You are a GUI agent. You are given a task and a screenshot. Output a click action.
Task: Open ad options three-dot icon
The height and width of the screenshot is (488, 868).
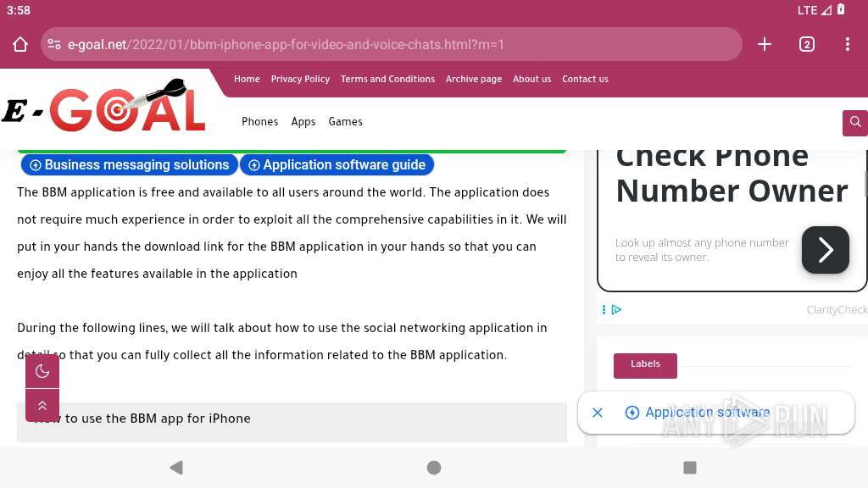coord(604,310)
